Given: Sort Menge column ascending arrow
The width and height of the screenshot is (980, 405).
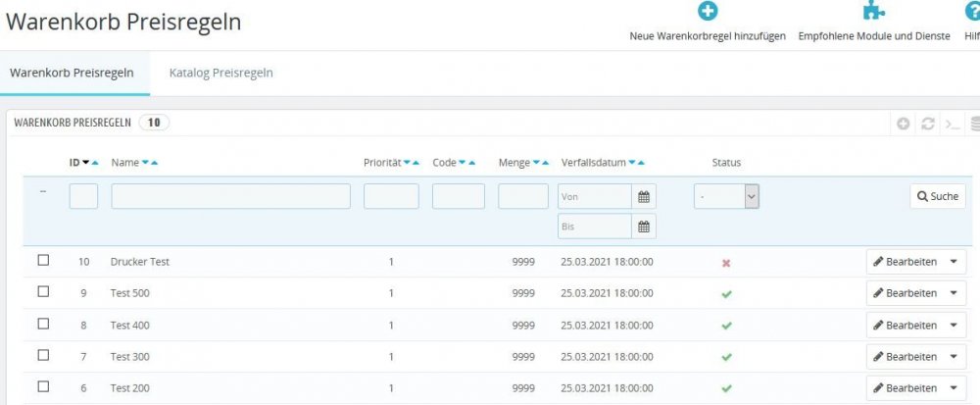Looking at the screenshot, I should point(546,163).
